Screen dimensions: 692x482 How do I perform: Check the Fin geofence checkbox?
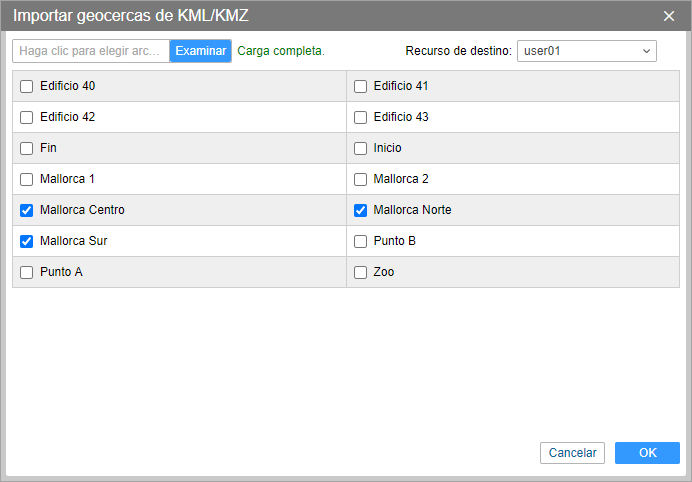point(27,148)
